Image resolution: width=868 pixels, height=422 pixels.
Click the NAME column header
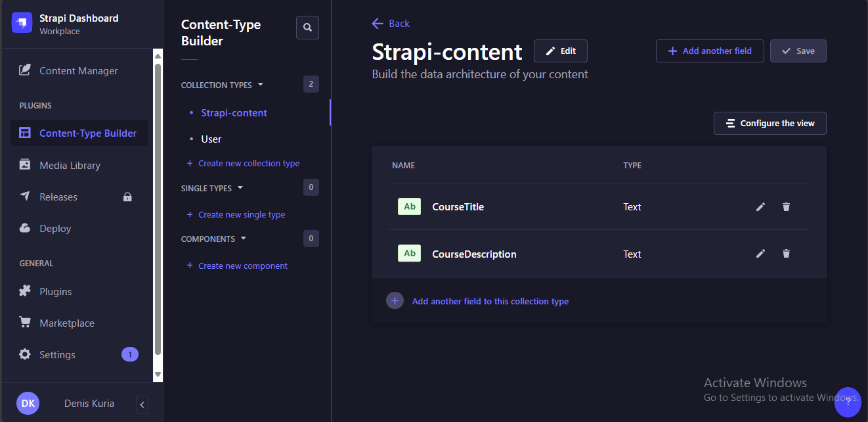(x=403, y=166)
